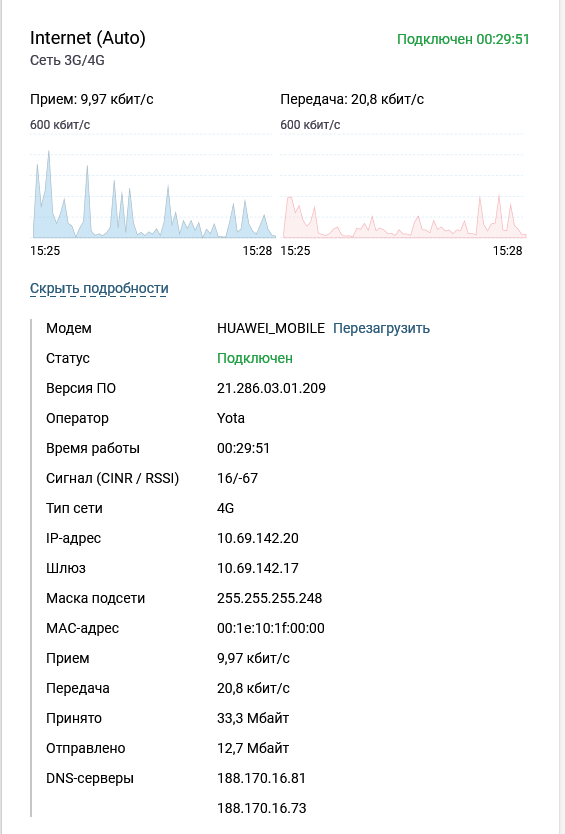Click the IP address 10.69.142.20

[257, 538]
